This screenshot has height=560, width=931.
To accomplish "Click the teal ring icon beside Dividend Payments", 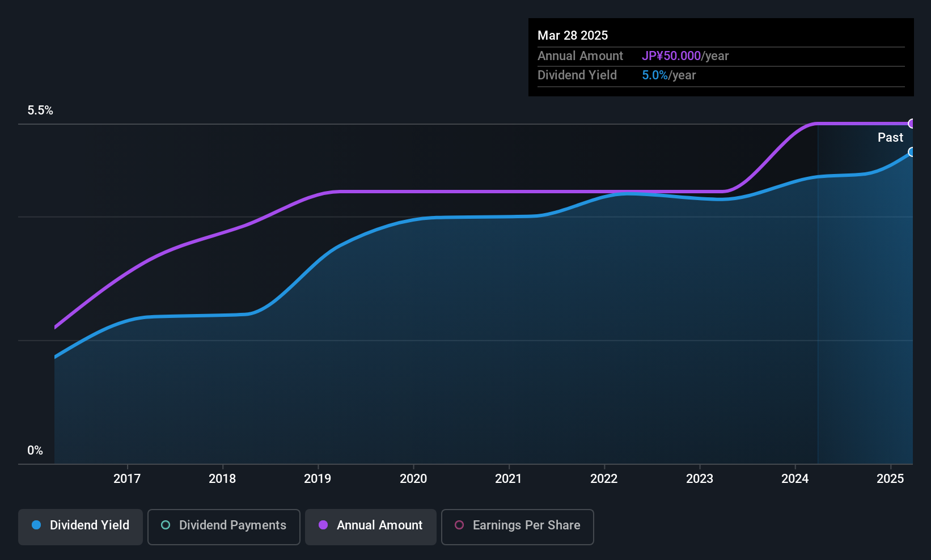I will coord(166,525).
